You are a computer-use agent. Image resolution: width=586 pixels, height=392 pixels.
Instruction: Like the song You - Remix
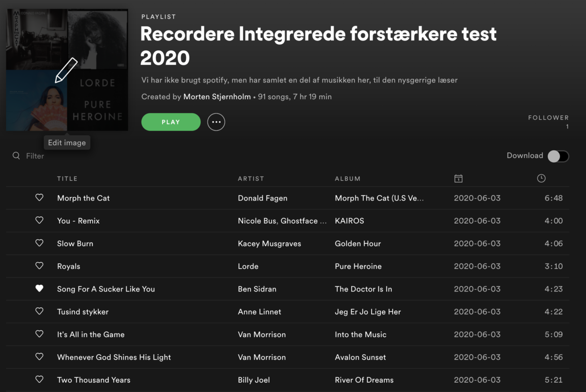40,221
